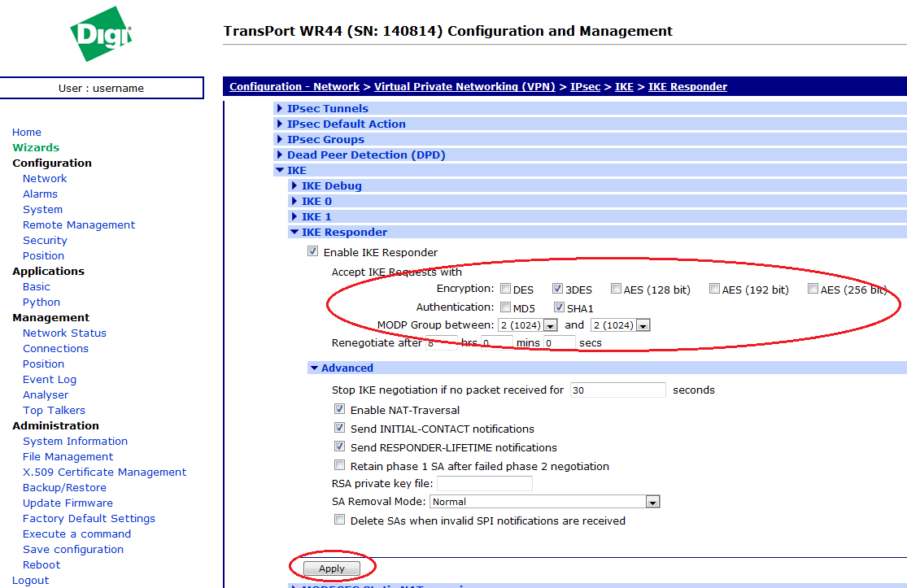Click the IPsec breadcrumb link
This screenshot has width=907, height=588.
click(x=585, y=86)
